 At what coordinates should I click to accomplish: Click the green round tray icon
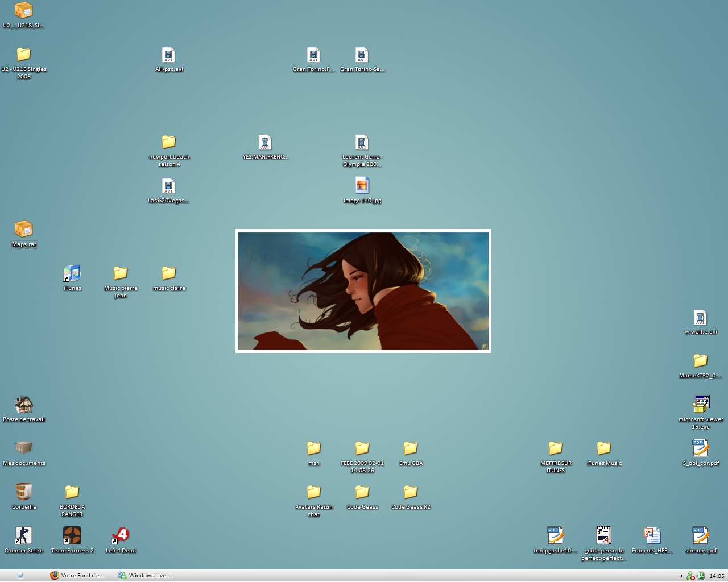point(701,576)
